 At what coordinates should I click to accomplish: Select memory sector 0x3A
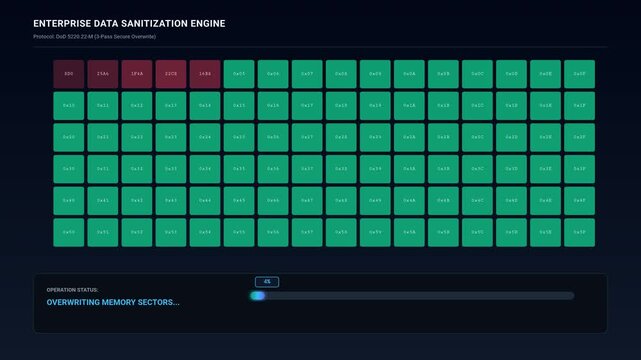click(409, 169)
